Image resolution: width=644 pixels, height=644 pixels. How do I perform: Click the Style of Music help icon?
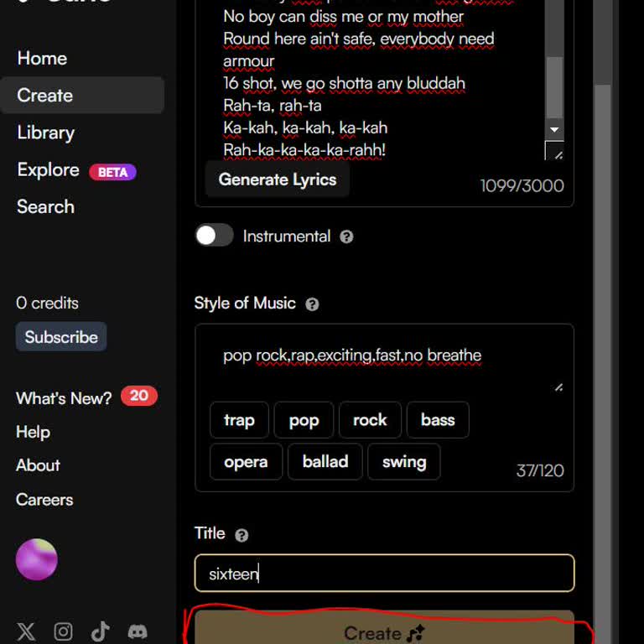(312, 304)
